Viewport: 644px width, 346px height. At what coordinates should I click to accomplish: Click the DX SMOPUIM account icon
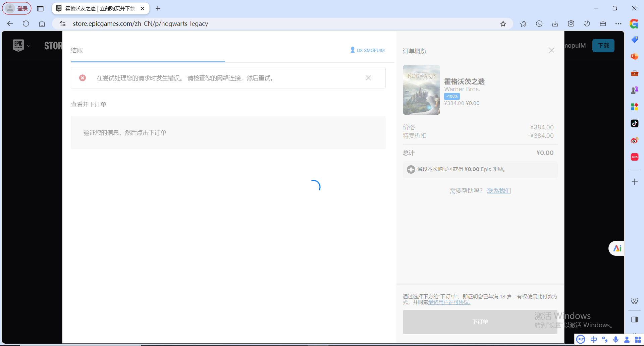353,50
